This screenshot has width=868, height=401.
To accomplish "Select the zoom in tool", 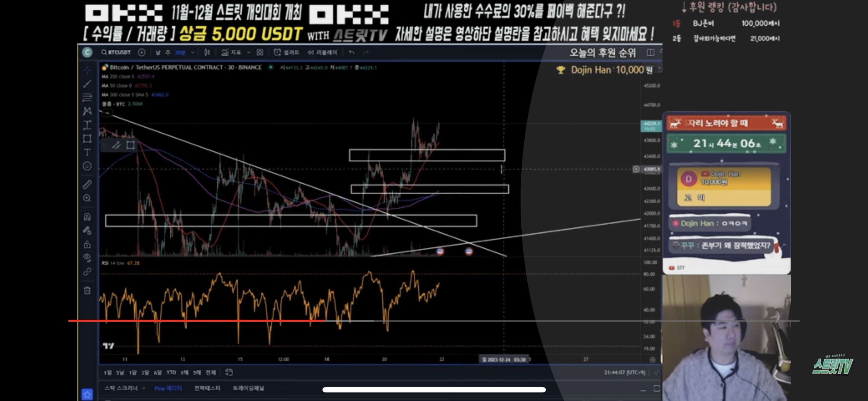I will [x=87, y=198].
